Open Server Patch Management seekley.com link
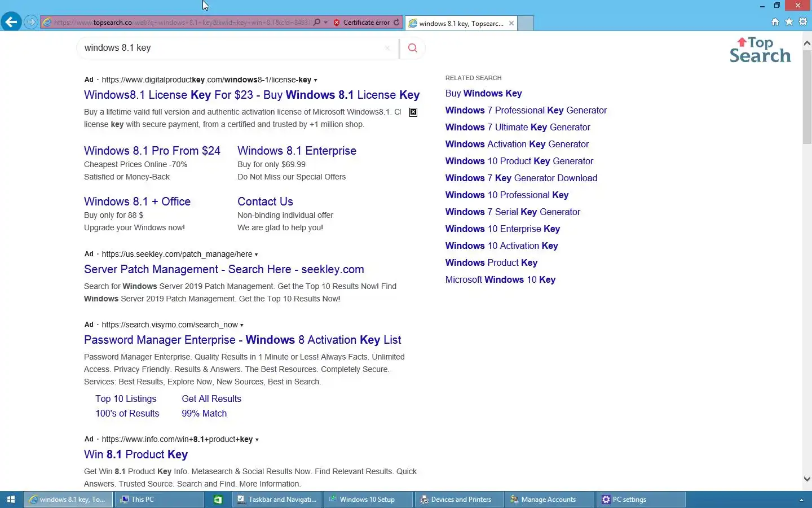812x508 pixels. tap(224, 269)
